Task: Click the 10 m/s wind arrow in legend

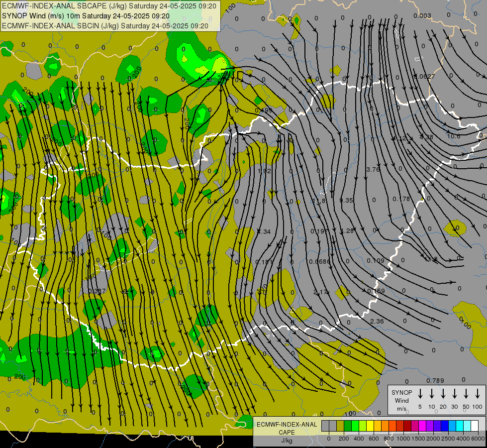Action: pyautogui.click(x=431, y=394)
